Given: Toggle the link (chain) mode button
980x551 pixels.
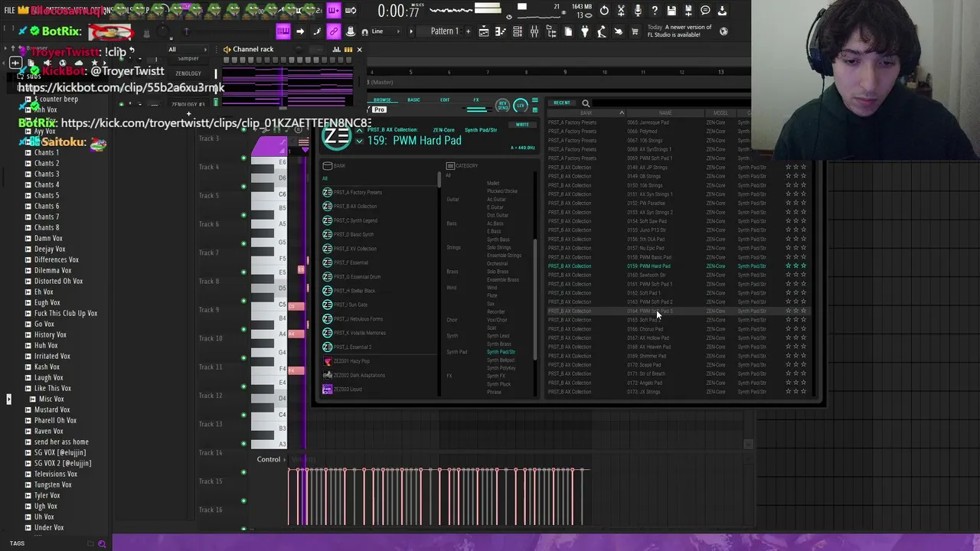Looking at the screenshot, I should (333, 31).
